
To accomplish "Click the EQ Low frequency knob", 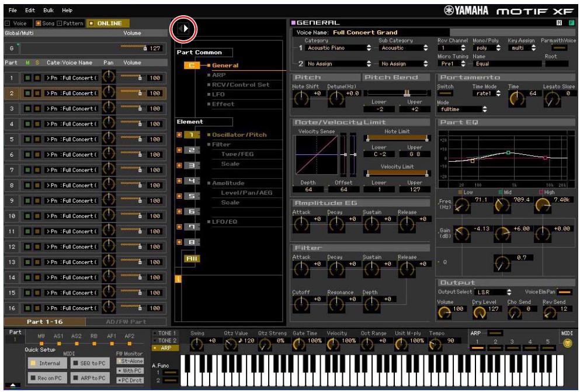I will pyautogui.click(x=461, y=205).
